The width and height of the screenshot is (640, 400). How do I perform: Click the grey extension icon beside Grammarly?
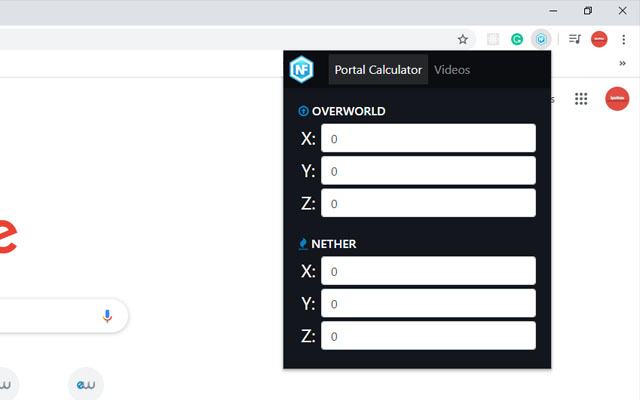(492, 40)
